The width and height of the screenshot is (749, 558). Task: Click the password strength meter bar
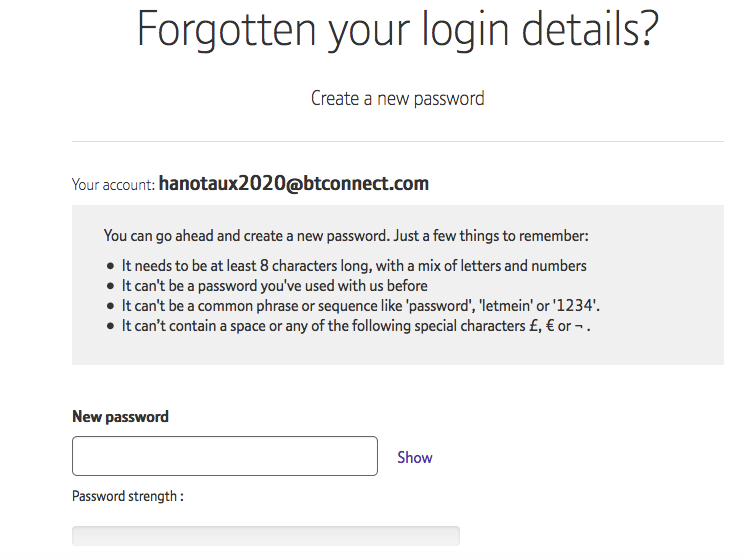tap(265, 536)
